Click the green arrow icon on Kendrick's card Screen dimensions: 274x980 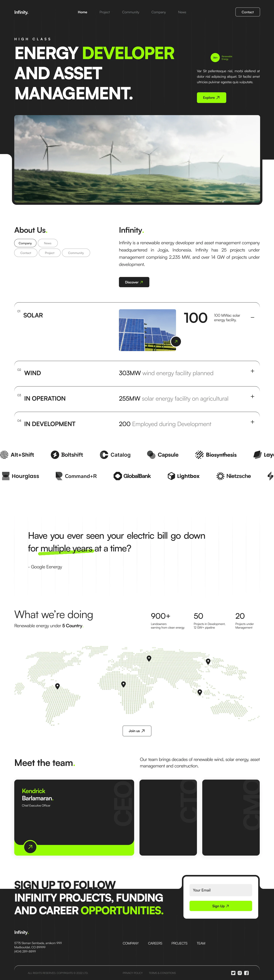point(30,846)
